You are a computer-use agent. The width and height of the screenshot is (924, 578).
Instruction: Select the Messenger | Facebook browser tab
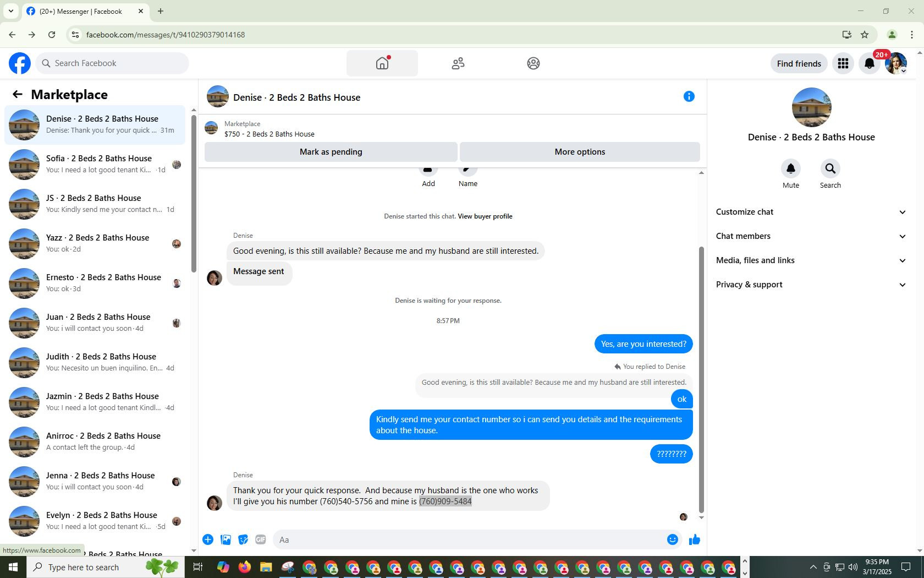click(x=85, y=12)
